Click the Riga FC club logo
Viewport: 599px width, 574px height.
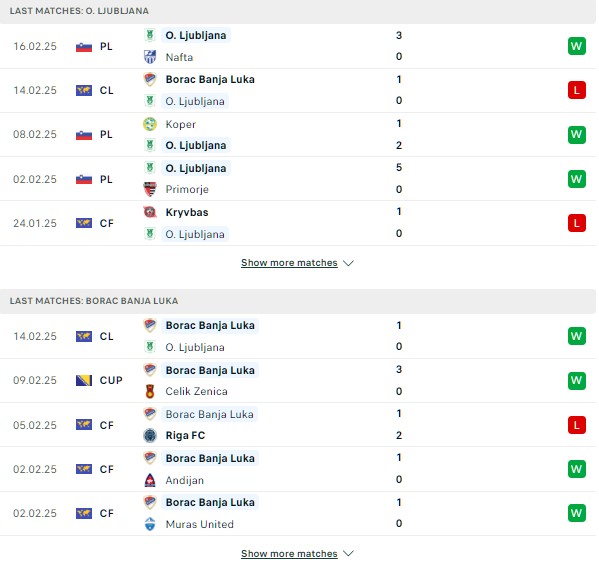[150, 435]
